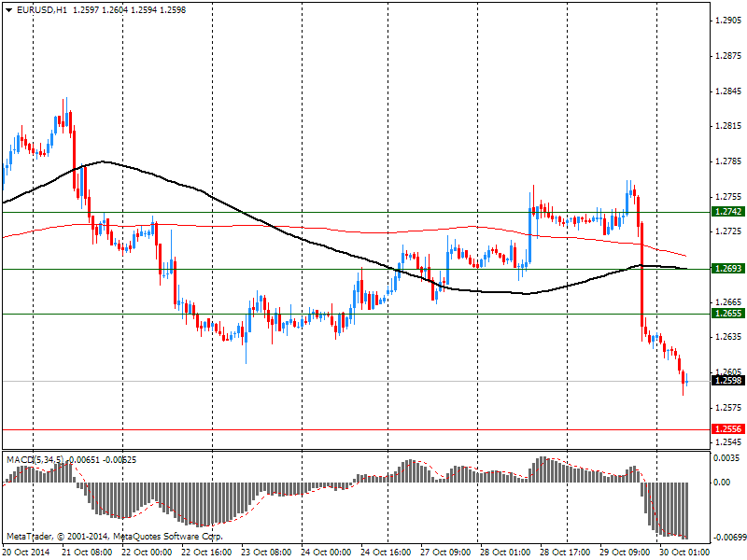Image resolution: width=747 pixels, height=560 pixels.
Task: Select the 1.2655 green price level label
Action: (x=728, y=314)
